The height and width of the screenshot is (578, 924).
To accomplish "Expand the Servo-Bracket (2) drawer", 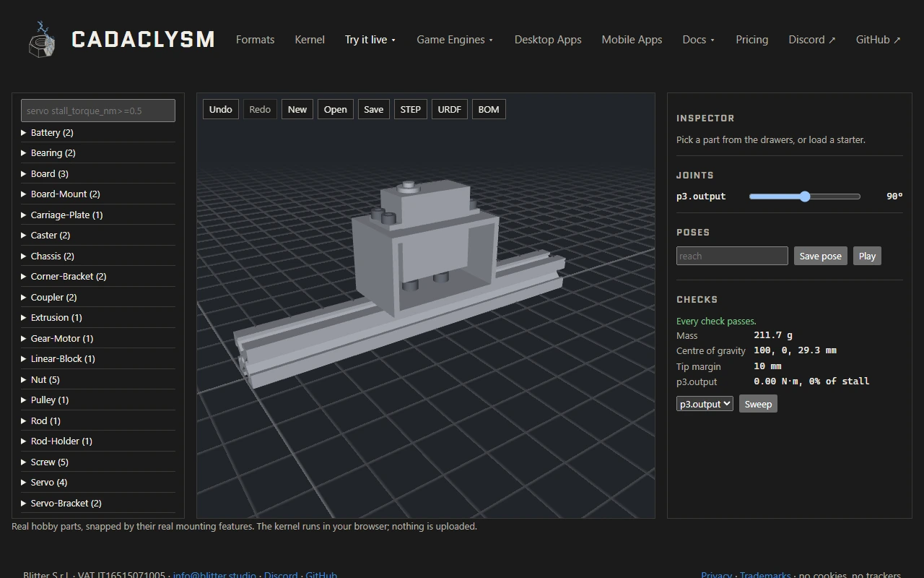I will pyautogui.click(x=98, y=504).
